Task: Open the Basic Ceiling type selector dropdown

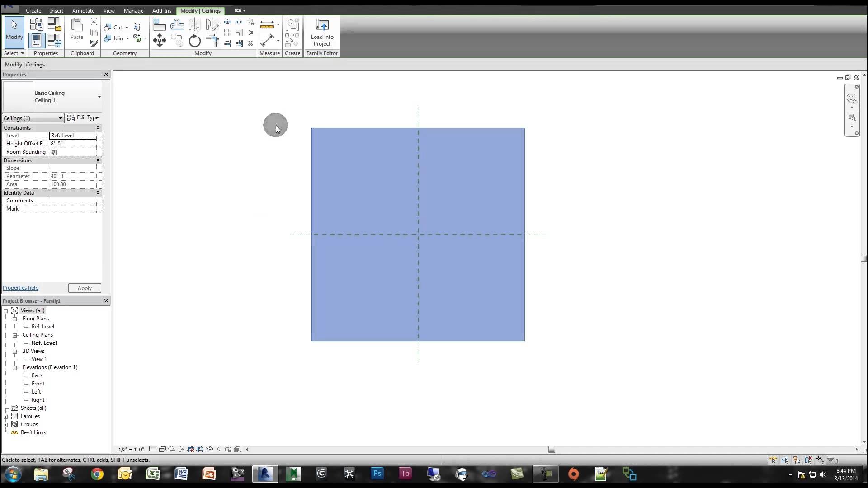Action: 99,96
